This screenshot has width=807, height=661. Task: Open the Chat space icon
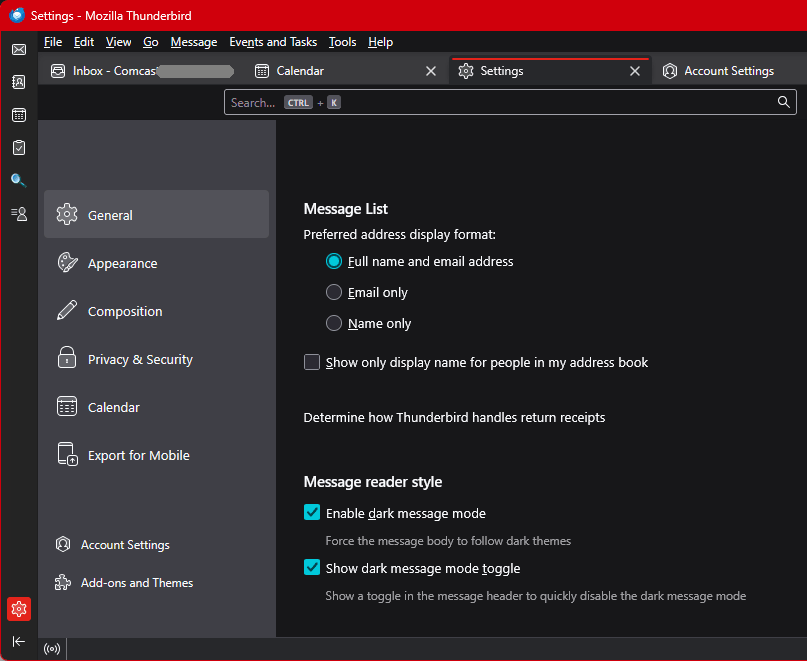tap(19, 213)
